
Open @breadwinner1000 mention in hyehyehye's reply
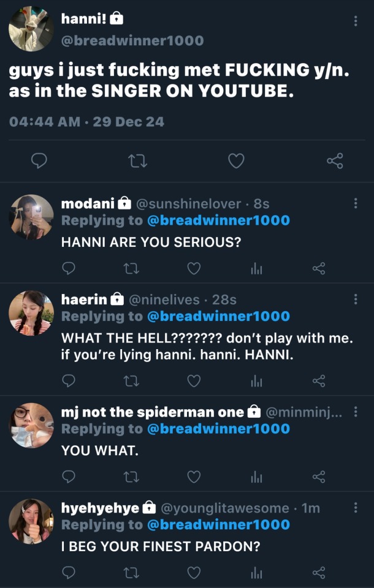click(x=218, y=525)
